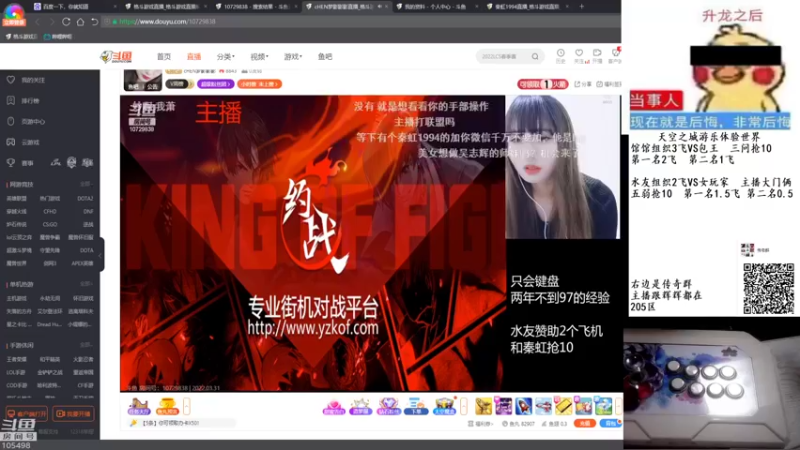Click the 我要开播 button in sidebar
The image size is (800, 450).
click(73, 414)
